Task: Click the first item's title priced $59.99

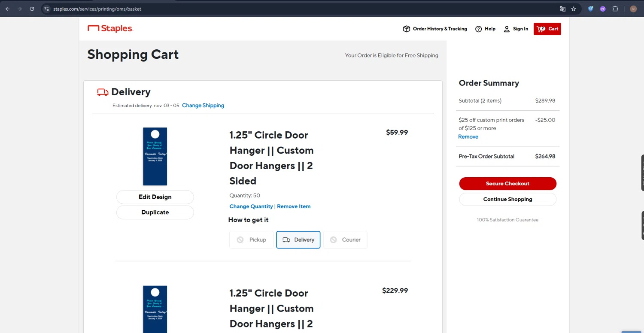Action: 272,158
